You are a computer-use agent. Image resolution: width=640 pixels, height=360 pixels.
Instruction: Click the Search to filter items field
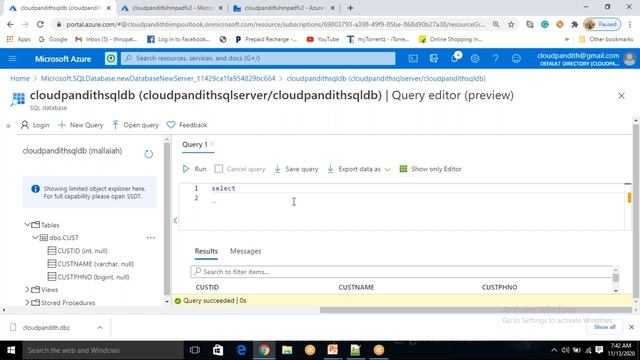(402, 272)
